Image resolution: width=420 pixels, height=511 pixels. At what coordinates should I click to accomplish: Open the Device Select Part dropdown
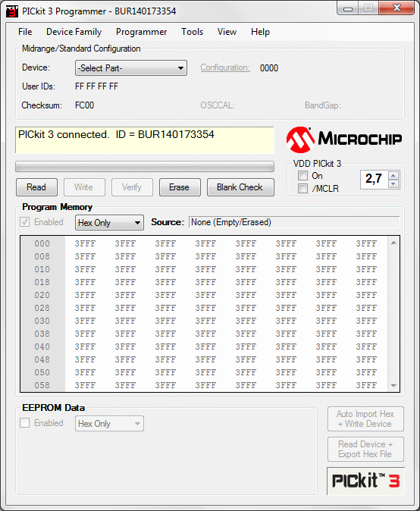pos(131,67)
